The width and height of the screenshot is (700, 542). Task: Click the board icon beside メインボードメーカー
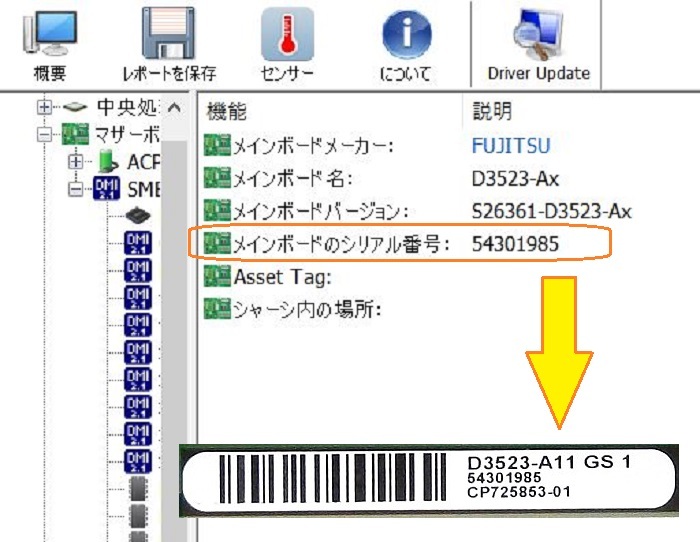[x=217, y=145]
